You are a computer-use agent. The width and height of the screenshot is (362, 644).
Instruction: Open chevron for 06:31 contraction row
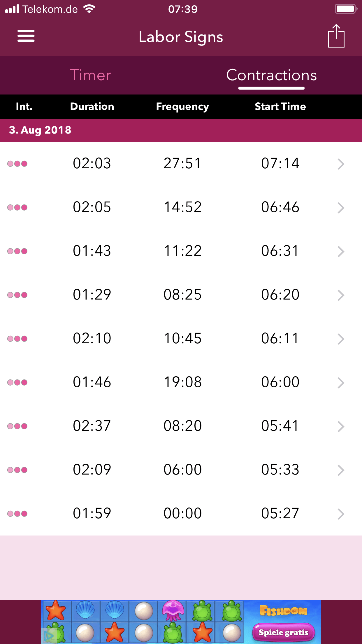(341, 251)
